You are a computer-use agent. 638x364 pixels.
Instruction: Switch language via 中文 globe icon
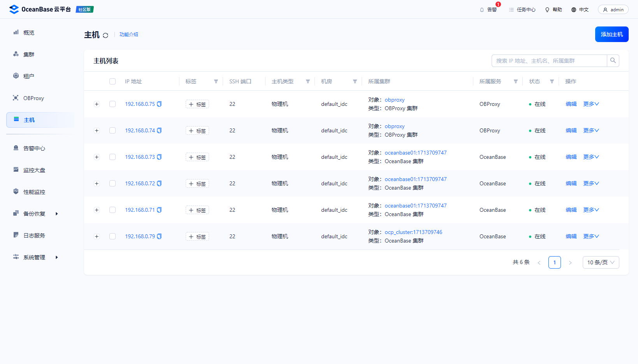[574, 10]
